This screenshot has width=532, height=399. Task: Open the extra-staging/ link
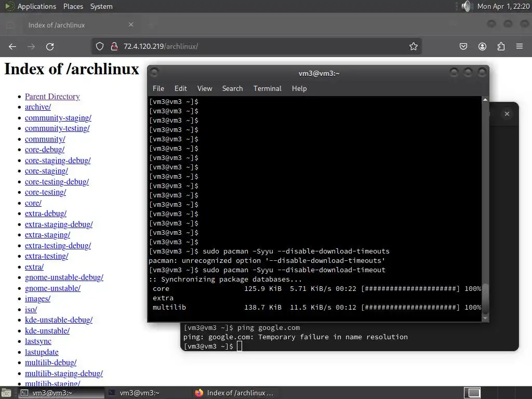coord(47,235)
